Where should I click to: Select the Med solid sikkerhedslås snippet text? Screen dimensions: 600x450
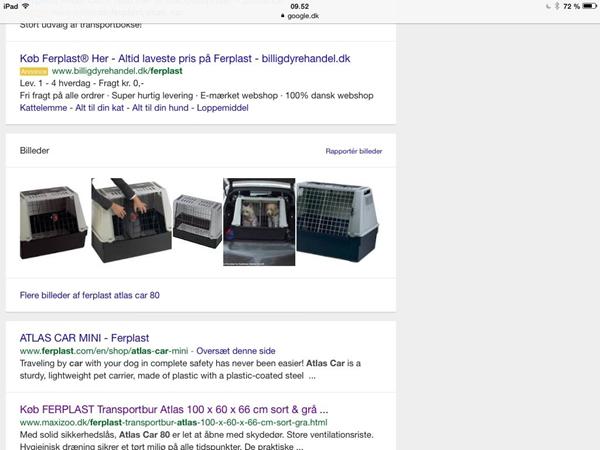click(196, 440)
